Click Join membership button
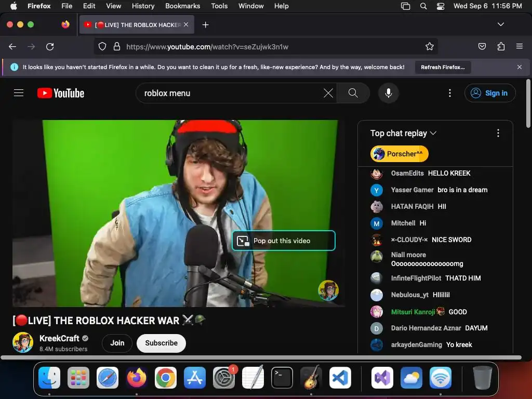 [117, 343]
